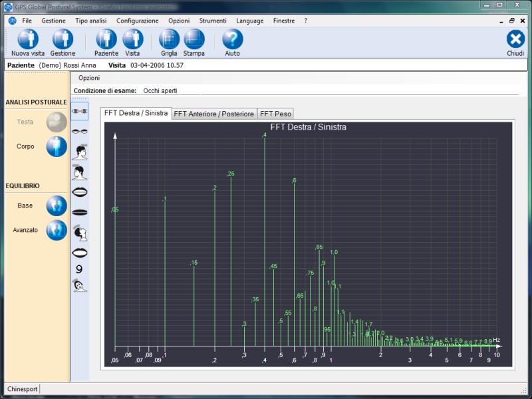Switch to closed eyes exam condition
532x399 pixels.
pyautogui.click(x=80, y=132)
